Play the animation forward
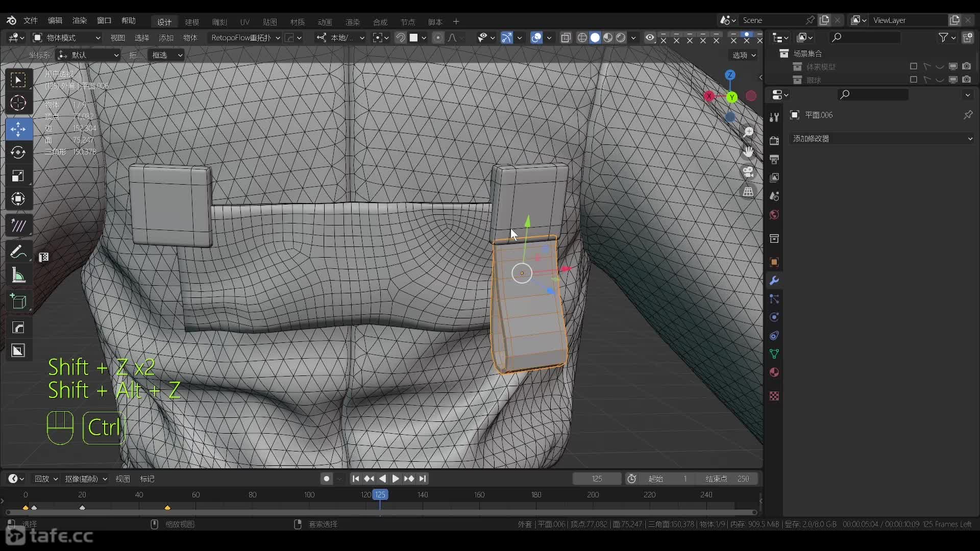This screenshot has width=980, height=551. [x=396, y=479]
